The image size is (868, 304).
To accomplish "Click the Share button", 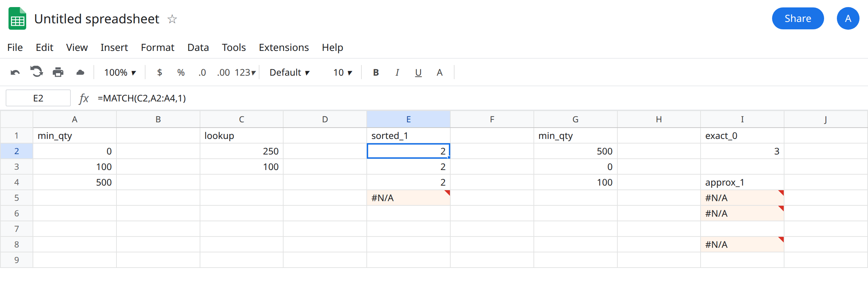I will pos(798,18).
